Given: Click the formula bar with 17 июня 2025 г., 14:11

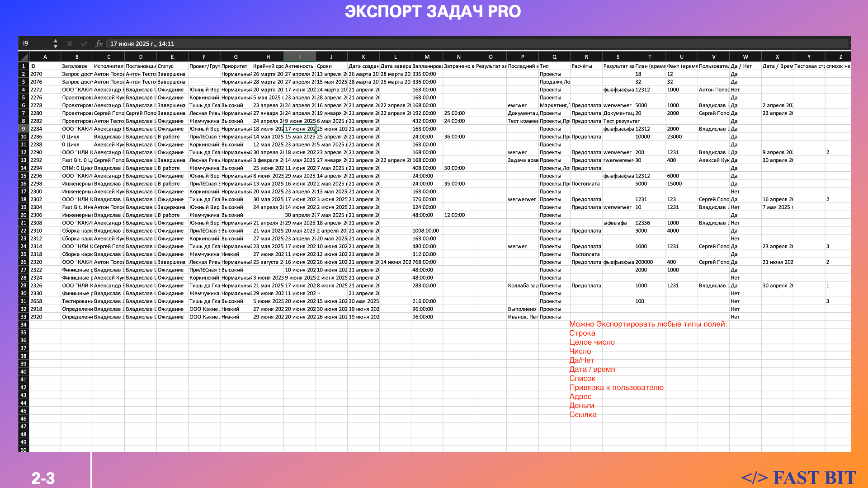Looking at the screenshot, I should (x=477, y=44).
